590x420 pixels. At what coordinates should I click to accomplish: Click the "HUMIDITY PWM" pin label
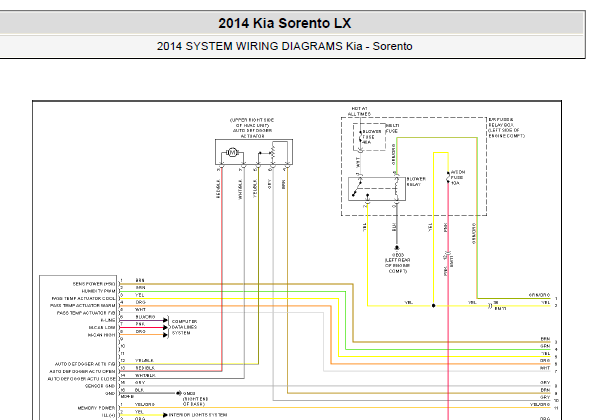click(x=98, y=291)
